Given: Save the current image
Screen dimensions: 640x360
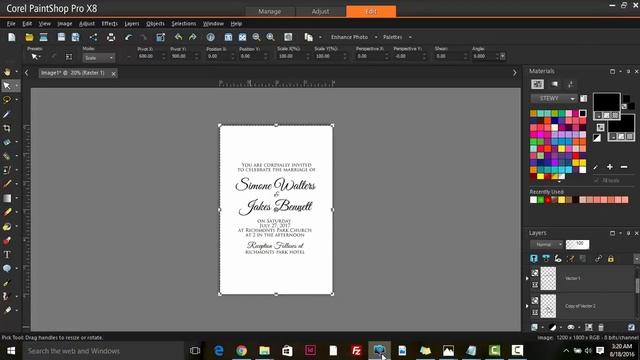Looking at the screenshot, I should 61,37.
